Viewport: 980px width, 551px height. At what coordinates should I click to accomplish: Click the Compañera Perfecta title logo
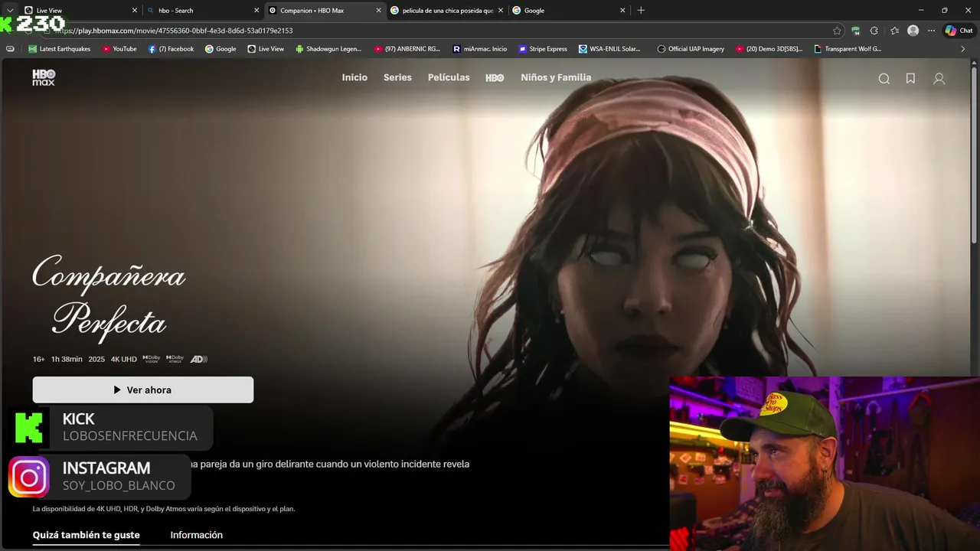tap(109, 298)
